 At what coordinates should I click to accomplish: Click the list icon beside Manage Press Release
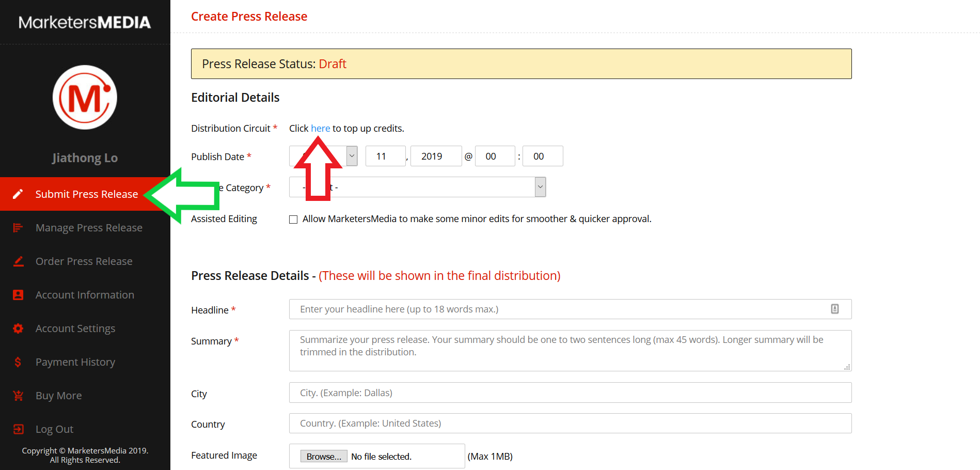click(18, 228)
